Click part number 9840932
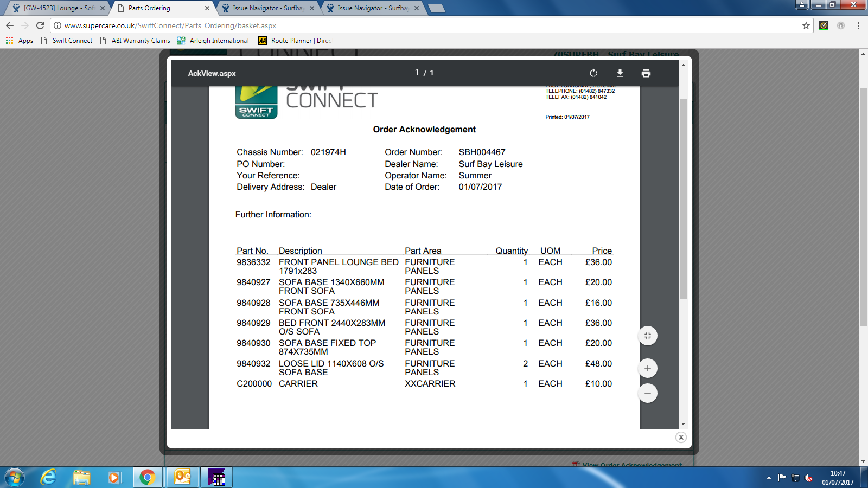The height and width of the screenshot is (488, 868). coord(253,364)
